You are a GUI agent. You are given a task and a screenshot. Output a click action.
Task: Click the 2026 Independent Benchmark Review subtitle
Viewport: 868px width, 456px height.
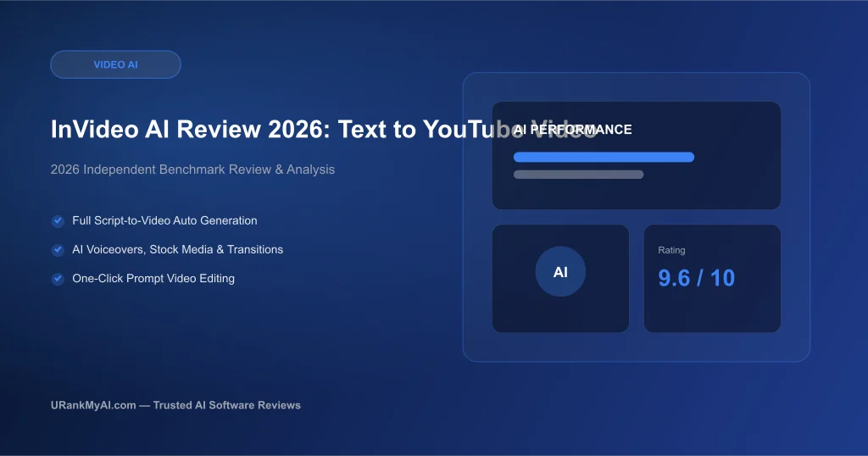(x=192, y=170)
